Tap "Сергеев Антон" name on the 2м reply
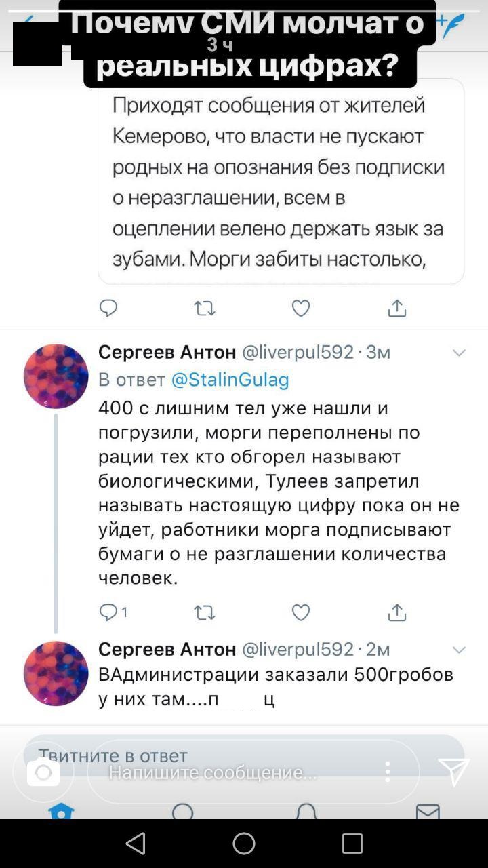This screenshot has height=868, width=488. click(167, 650)
